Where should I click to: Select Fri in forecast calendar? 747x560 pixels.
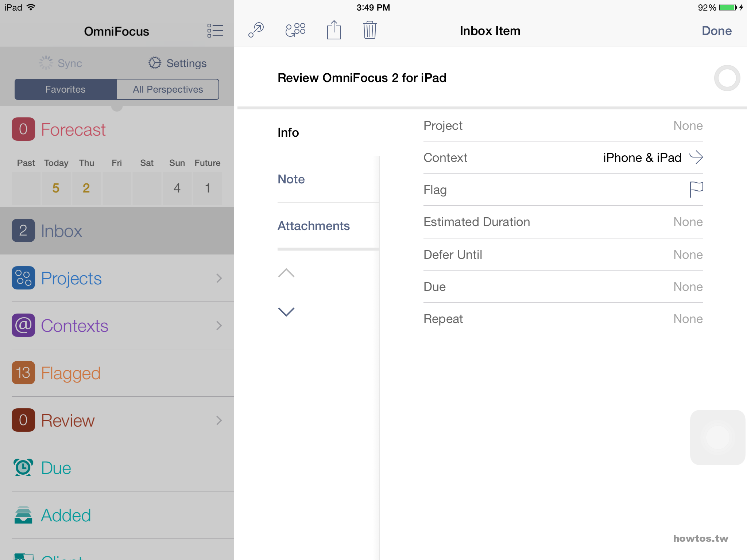[117, 188]
